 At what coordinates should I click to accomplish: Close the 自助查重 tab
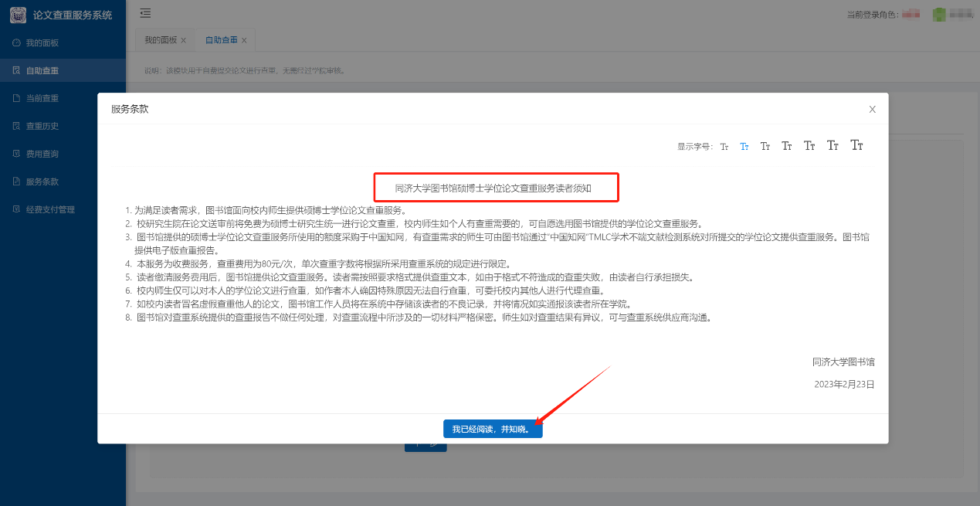coord(244,40)
